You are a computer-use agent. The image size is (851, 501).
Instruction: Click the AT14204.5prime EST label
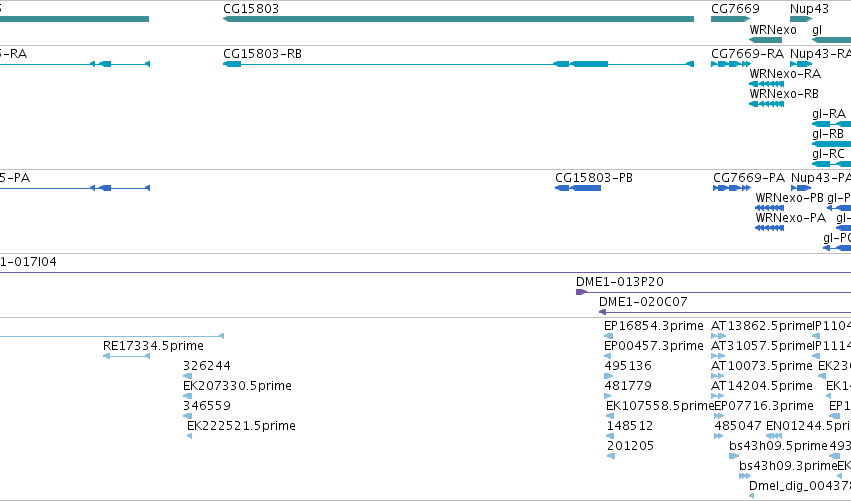pyautogui.click(x=761, y=386)
